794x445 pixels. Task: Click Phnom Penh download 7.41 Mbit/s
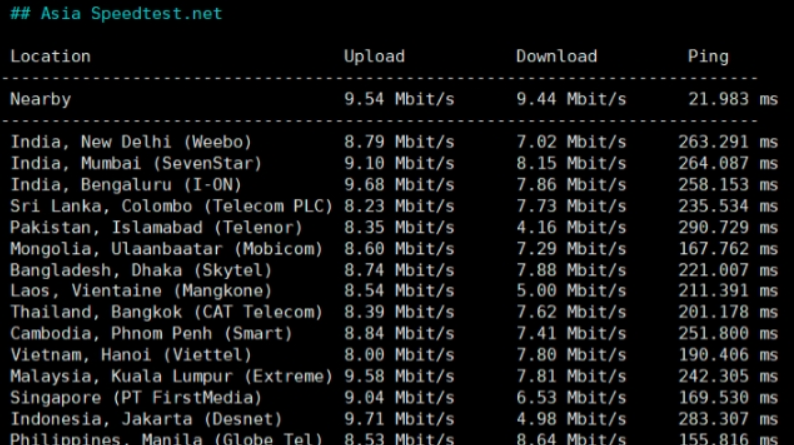[571, 334]
